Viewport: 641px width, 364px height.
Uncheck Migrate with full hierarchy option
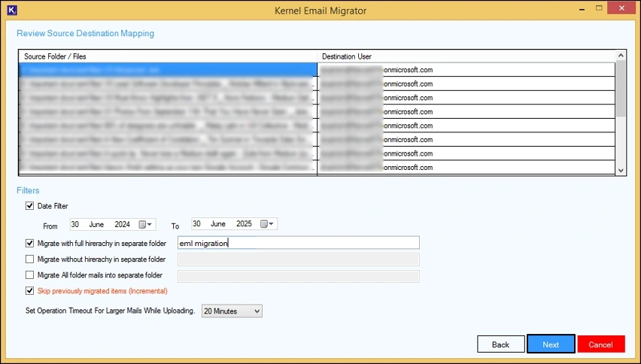[x=29, y=243]
